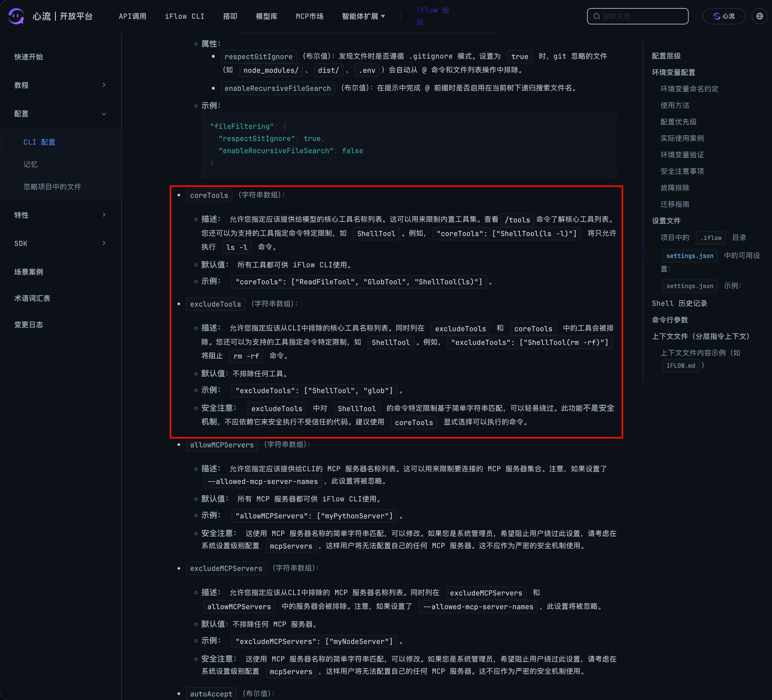Open the 记忆 sidebar page
This screenshot has width=772, height=700.
click(30, 164)
